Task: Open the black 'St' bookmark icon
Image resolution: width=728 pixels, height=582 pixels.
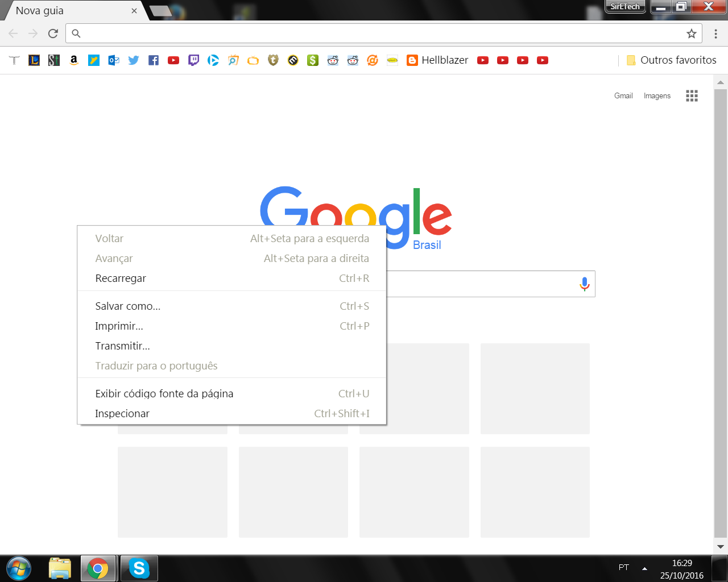Action: [54, 60]
